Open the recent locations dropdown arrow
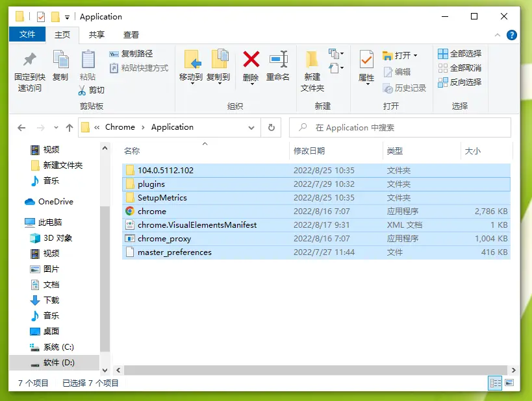Image resolution: width=532 pixels, height=401 pixels. point(55,128)
